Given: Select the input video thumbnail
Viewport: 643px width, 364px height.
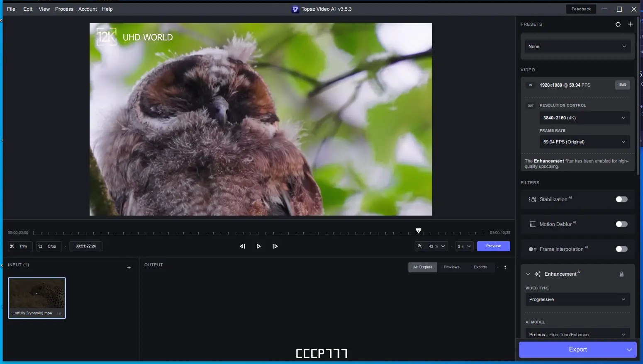Looking at the screenshot, I should point(37,298).
